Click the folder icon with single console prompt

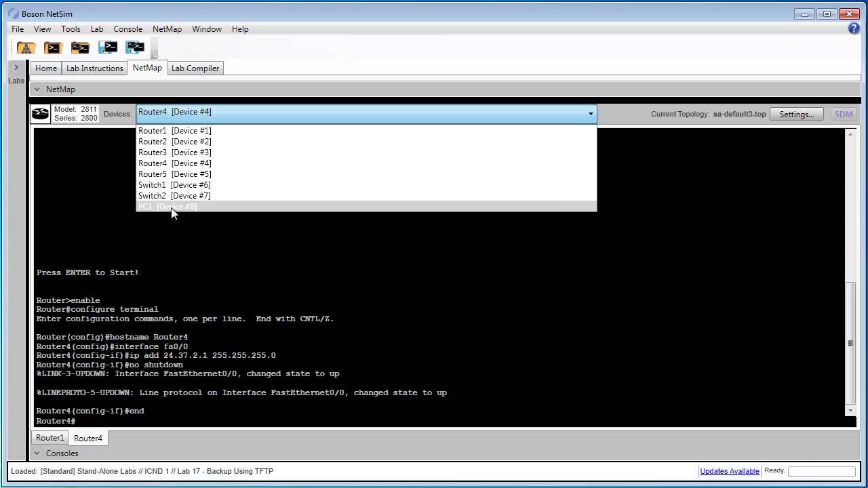[53, 47]
